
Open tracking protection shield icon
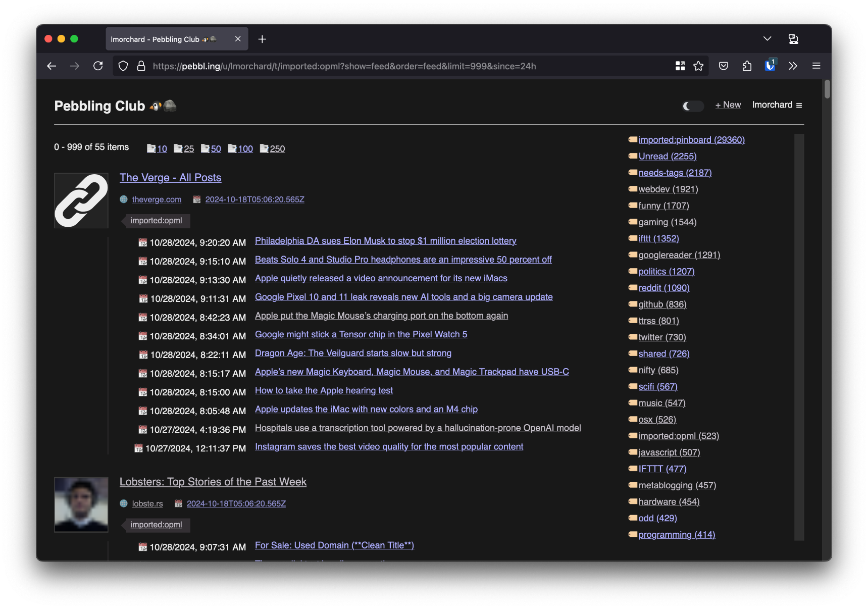(123, 66)
